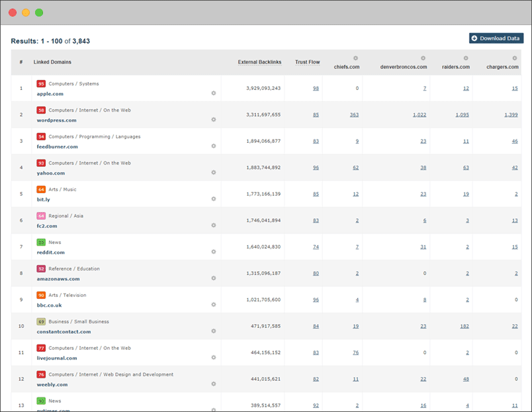Click chargers.com count 1,399 for wordpress.com
The image size is (532, 412).
pyautogui.click(x=511, y=115)
